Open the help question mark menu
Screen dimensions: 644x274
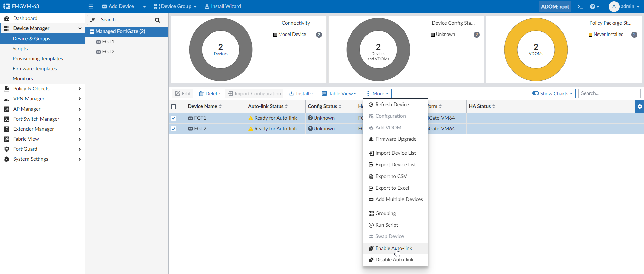pyautogui.click(x=595, y=6)
